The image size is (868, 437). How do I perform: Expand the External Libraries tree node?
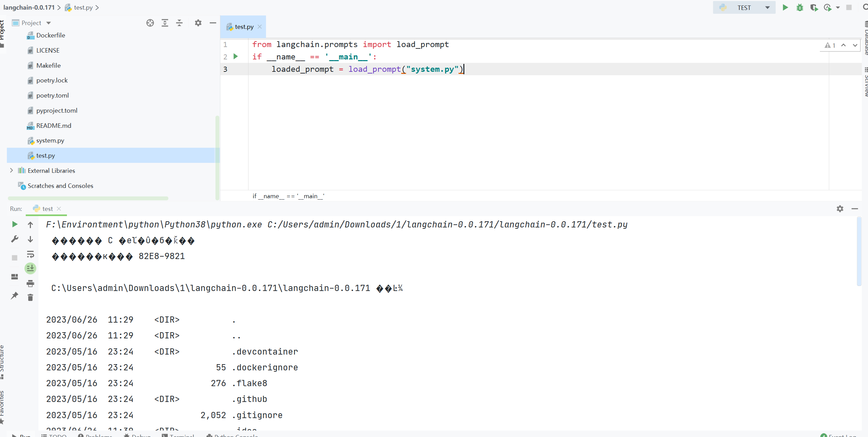coord(11,170)
